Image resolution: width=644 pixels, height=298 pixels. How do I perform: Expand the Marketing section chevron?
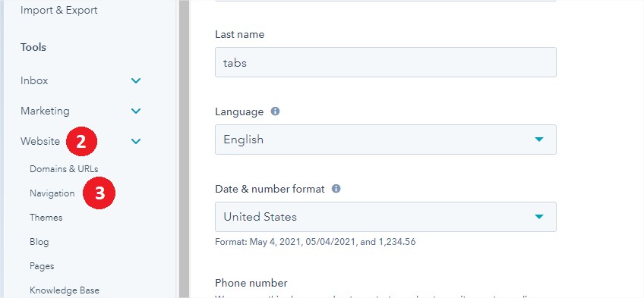136,111
